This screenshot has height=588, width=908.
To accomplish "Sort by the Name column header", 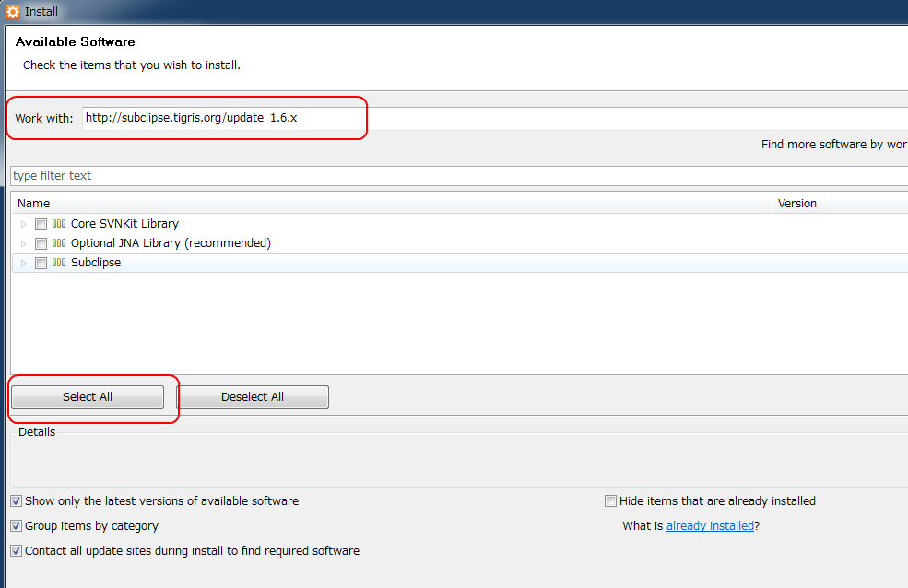I will [392, 203].
